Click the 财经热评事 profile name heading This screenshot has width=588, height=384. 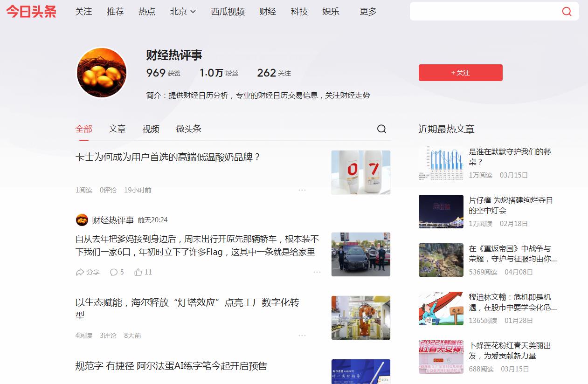coord(174,55)
